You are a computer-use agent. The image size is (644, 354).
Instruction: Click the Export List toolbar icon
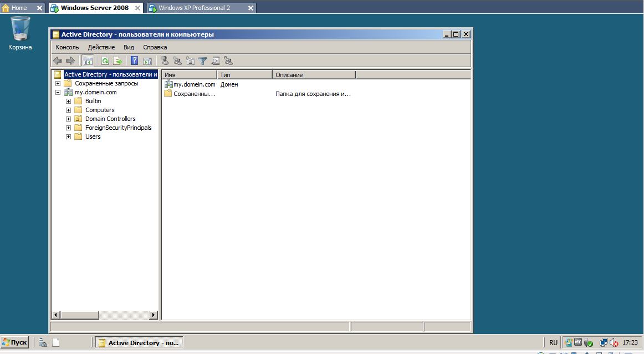(x=117, y=61)
